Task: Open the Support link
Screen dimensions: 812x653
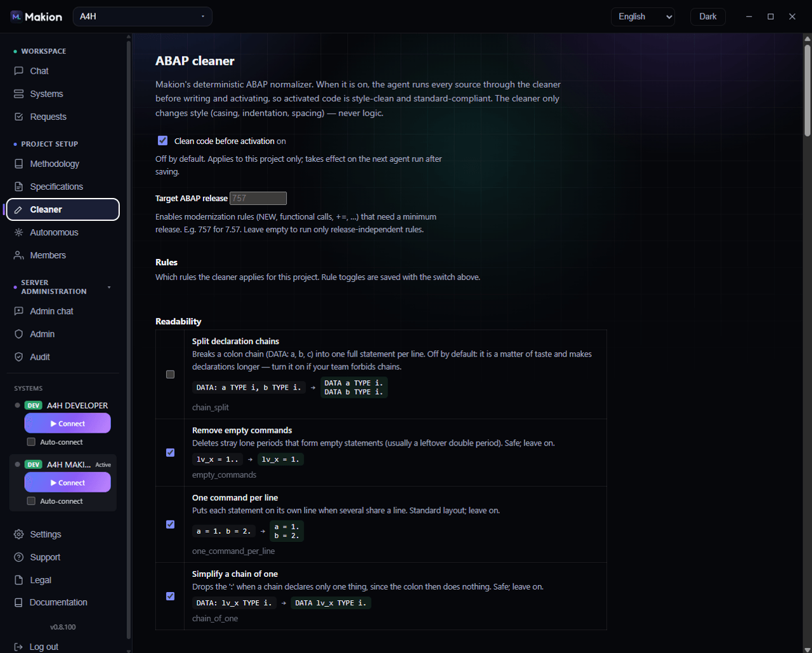Action: tap(63, 557)
